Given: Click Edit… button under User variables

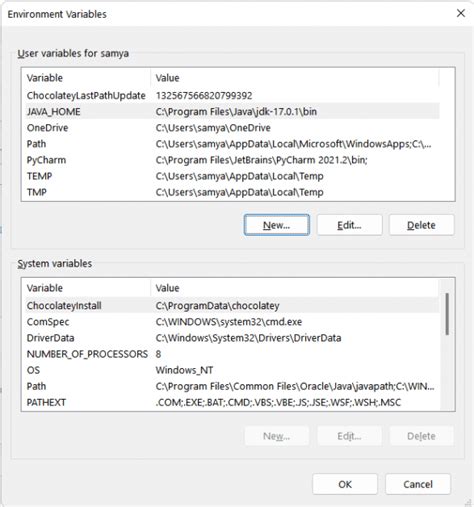Looking at the screenshot, I should pos(349,225).
